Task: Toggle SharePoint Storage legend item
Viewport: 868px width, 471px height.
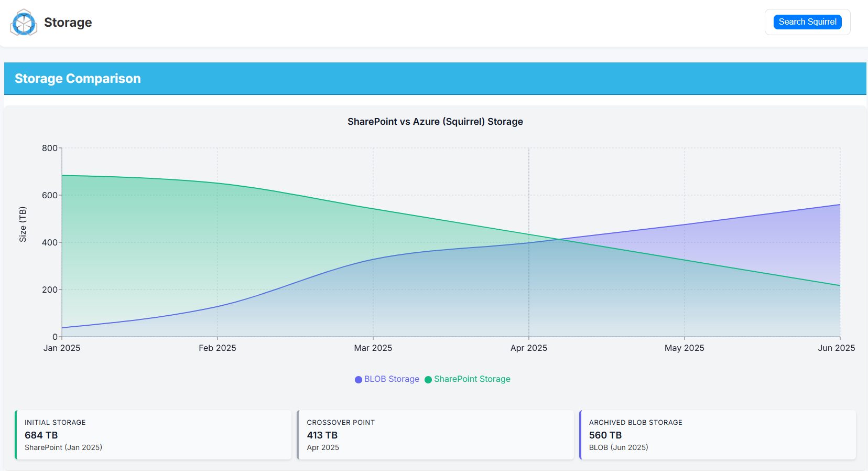Action: 472,379
